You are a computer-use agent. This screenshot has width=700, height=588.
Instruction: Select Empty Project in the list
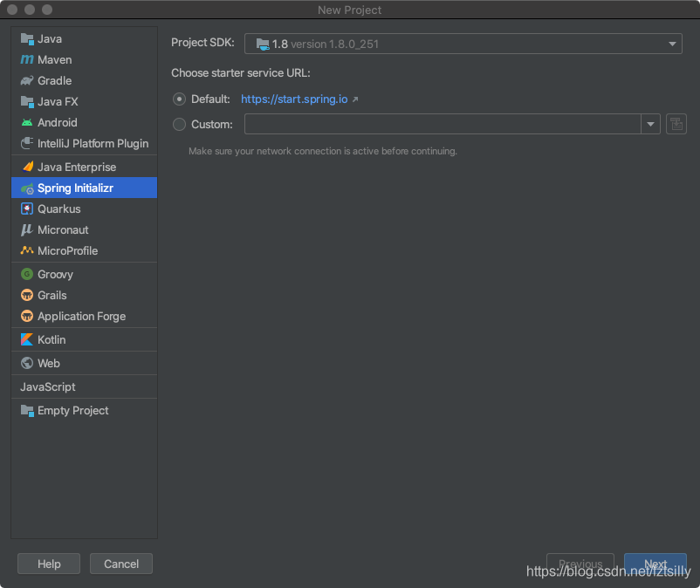coord(84,410)
